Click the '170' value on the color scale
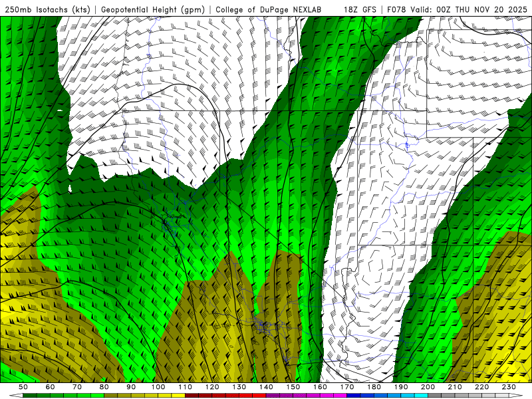532x399 pixels. 347,387
